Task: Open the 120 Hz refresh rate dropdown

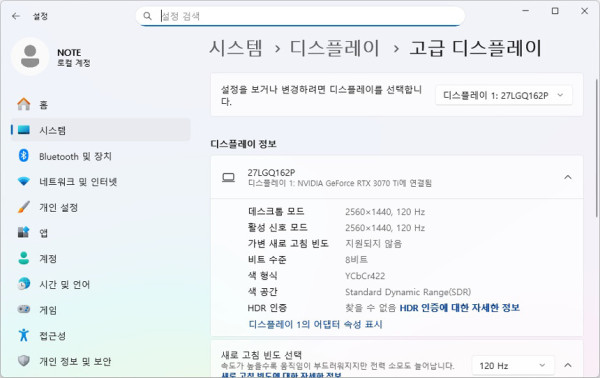Action: [512, 366]
